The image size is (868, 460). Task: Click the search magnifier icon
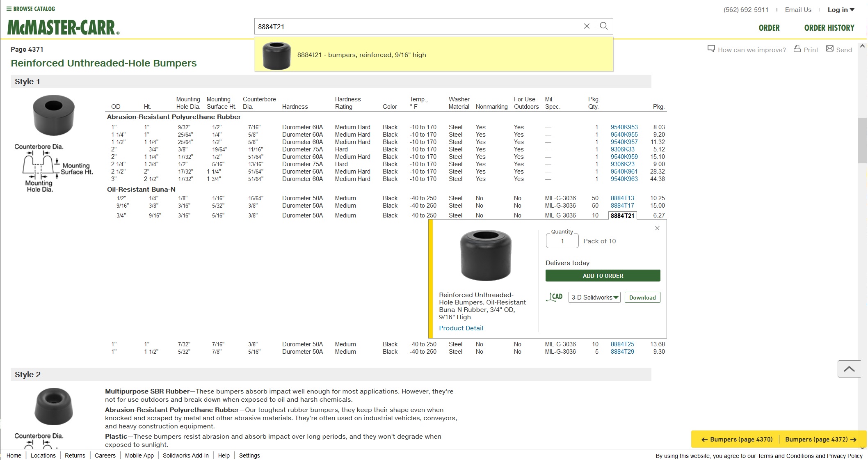[603, 26]
